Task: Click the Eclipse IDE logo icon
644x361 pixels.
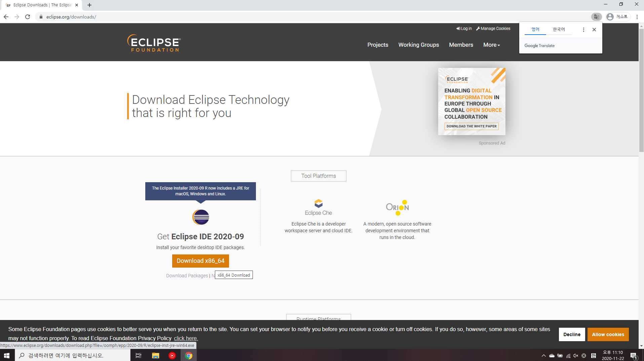Action: (201, 217)
